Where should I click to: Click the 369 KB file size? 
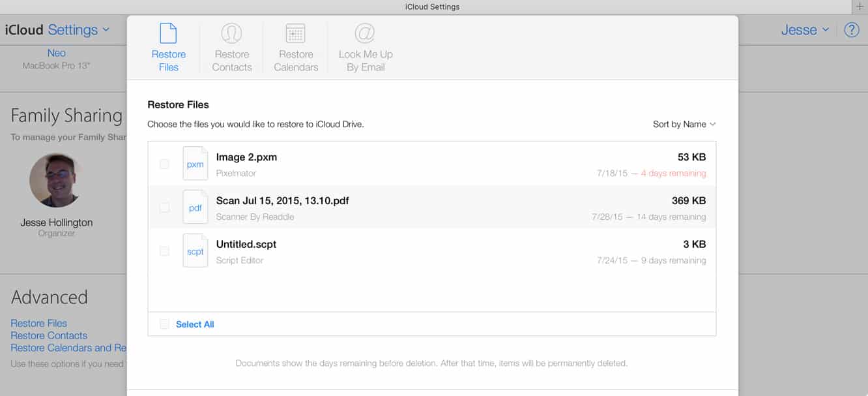click(689, 201)
